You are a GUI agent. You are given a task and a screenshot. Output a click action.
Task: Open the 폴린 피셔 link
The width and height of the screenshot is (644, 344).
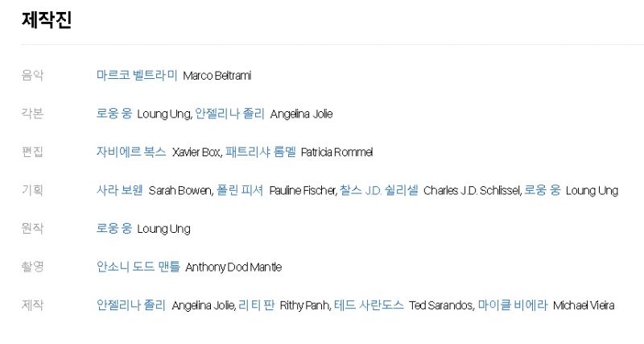[x=240, y=190]
